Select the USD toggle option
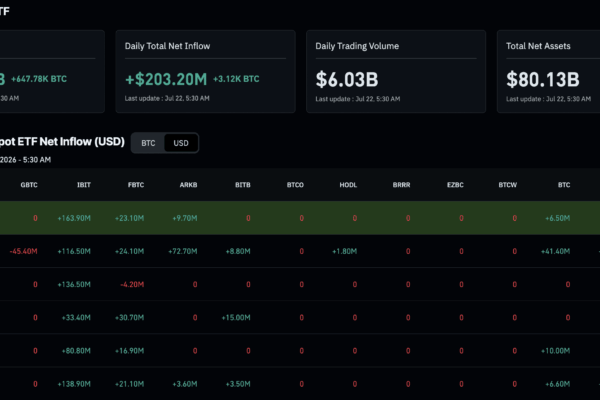The width and height of the screenshot is (600, 400). pyautogui.click(x=181, y=143)
